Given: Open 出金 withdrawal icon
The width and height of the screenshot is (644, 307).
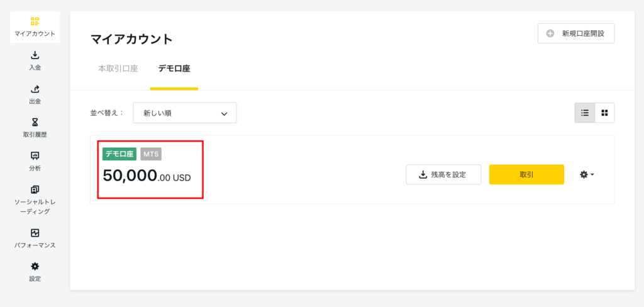Looking at the screenshot, I should pos(35,89).
